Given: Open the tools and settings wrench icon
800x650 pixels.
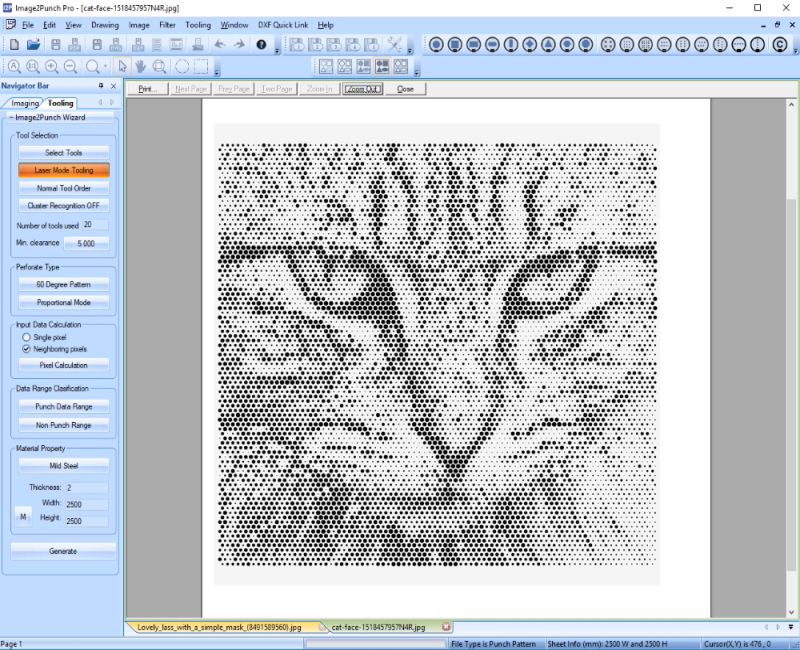Looking at the screenshot, I should (x=394, y=45).
